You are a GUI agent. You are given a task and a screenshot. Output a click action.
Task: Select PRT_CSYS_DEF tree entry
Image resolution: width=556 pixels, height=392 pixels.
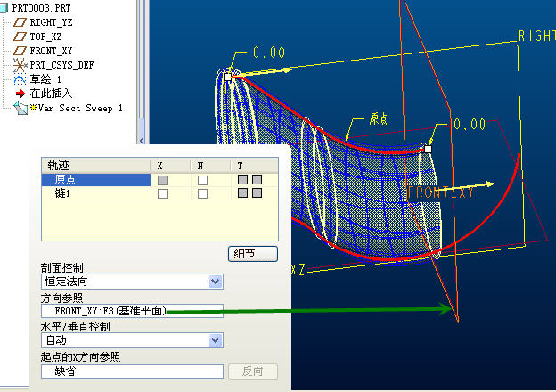pos(61,65)
